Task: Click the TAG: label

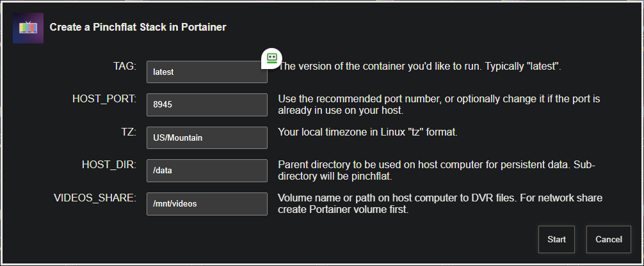Action: point(124,66)
